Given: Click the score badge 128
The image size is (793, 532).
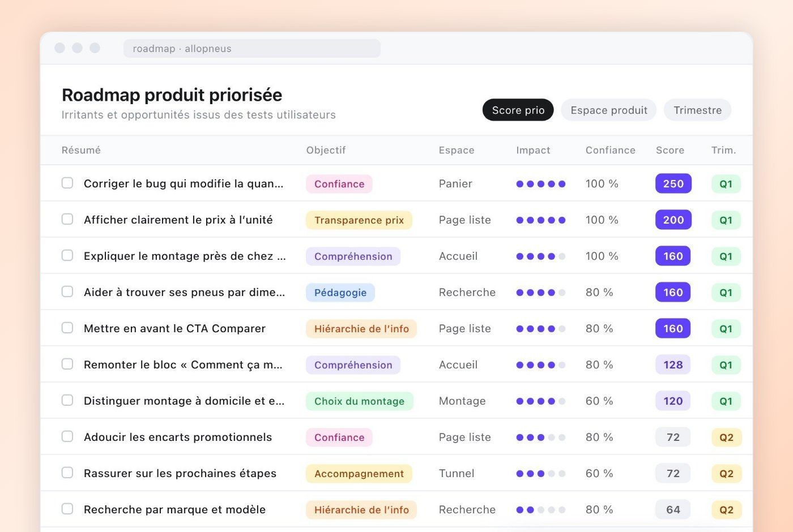Looking at the screenshot, I should [673, 364].
